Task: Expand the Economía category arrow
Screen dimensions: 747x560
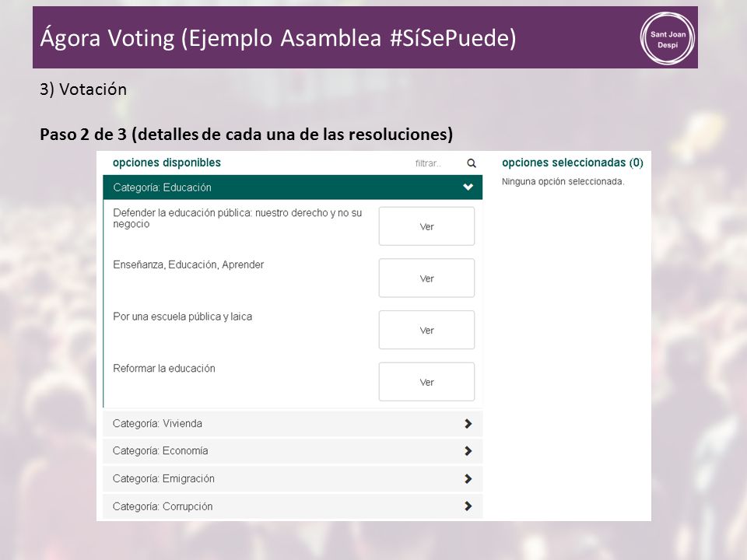Action: (x=468, y=450)
